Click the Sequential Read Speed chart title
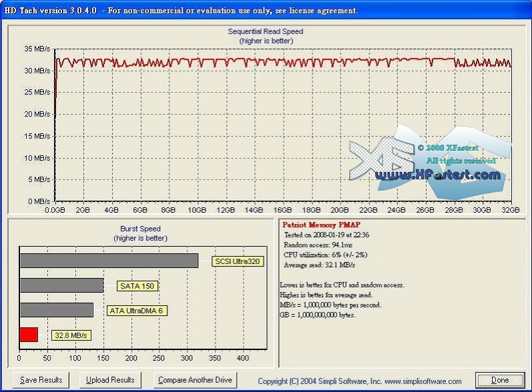The image size is (532, 392). click(x=265, y=32)
